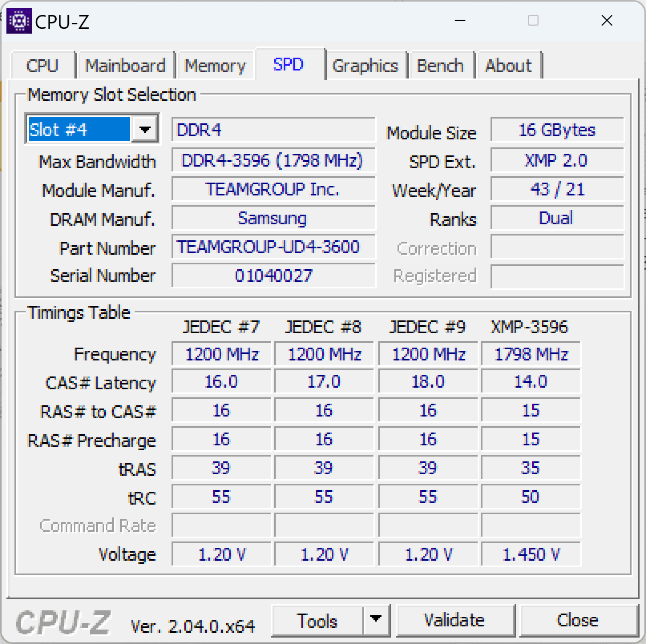Click the 18.0 CAS latency cell
Screen dimensions: 646x644
(x=428, y=382)
